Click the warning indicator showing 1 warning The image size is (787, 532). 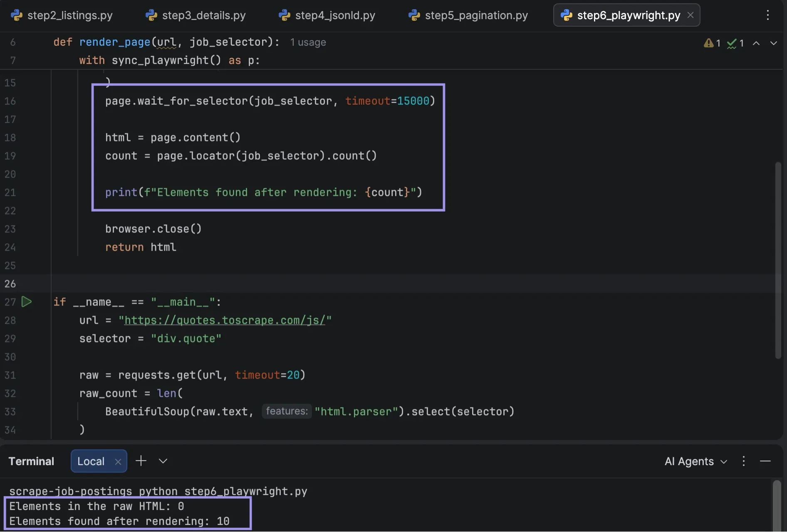point(712,43)
